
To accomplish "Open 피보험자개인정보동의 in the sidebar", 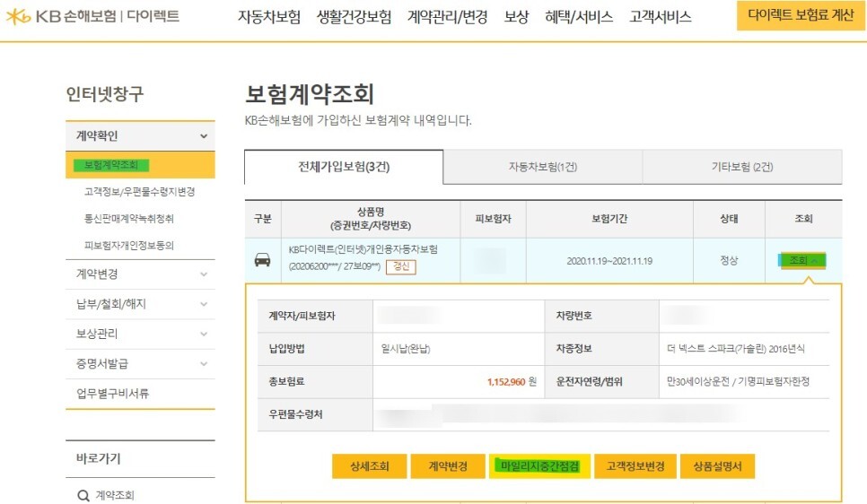I will click(x=129, y=246).
